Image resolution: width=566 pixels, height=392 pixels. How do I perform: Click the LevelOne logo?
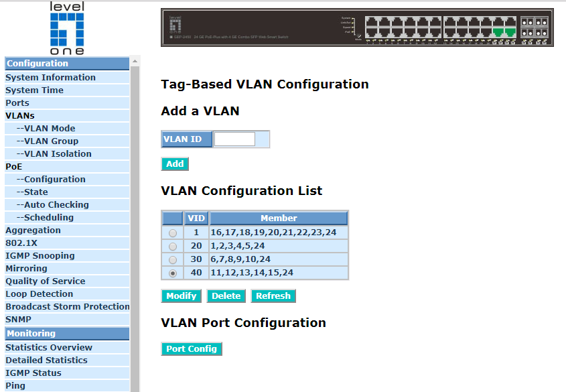point(67,28)
